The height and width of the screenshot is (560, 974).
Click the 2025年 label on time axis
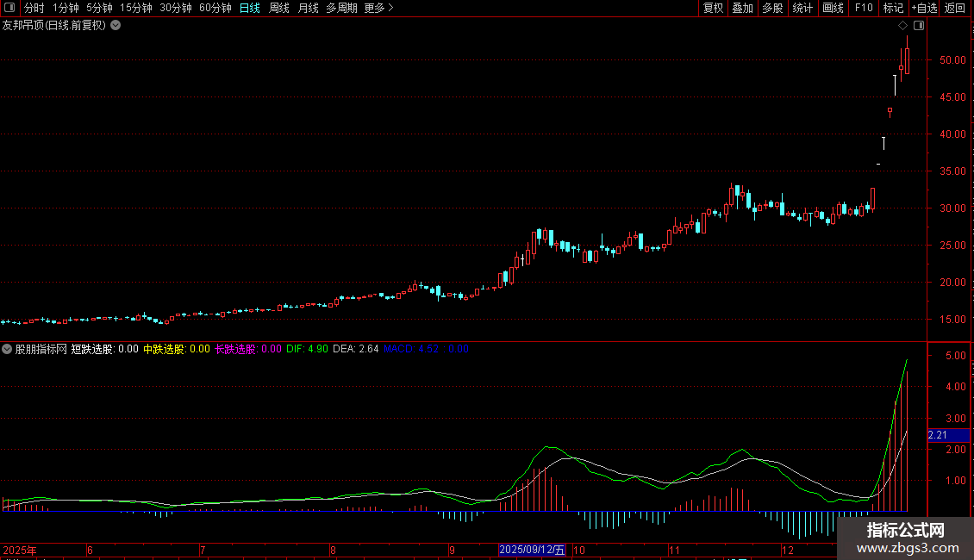(20, 550)
